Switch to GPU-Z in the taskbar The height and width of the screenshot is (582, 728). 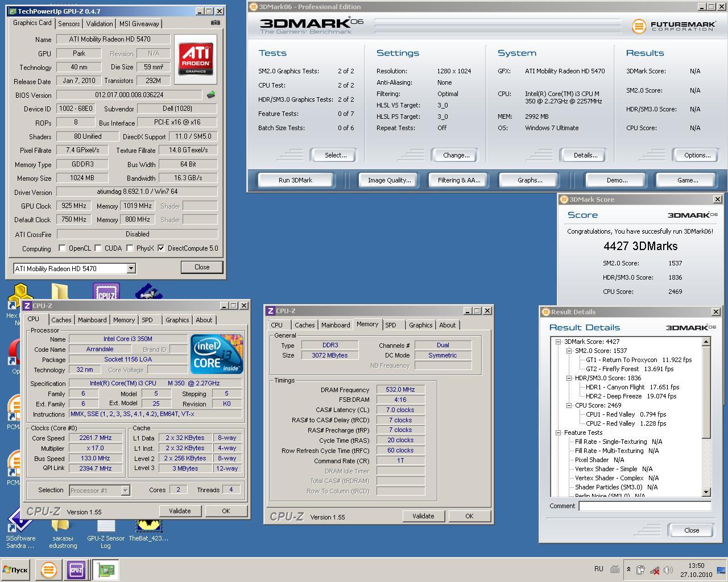coord(106,569)
